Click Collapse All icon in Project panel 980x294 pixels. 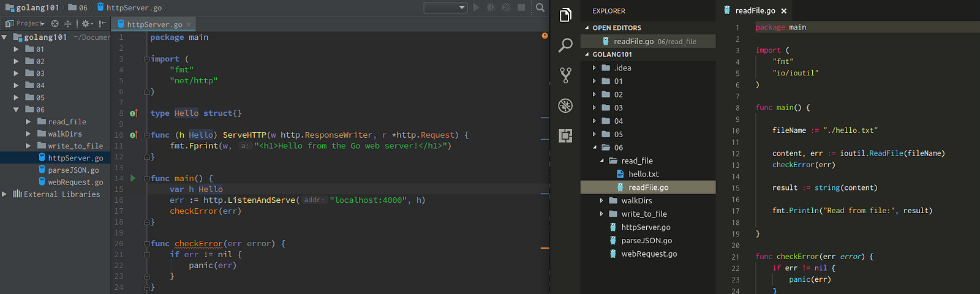tap(68, 23)
